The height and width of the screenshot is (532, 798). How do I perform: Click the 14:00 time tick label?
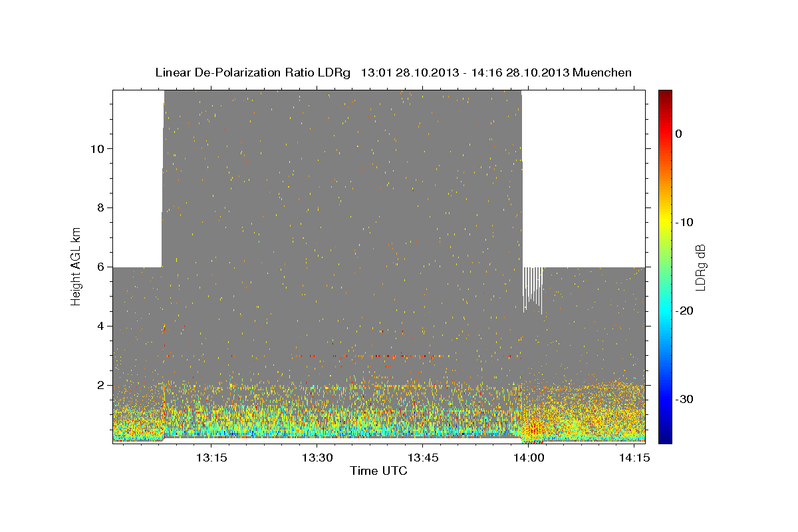529,458
